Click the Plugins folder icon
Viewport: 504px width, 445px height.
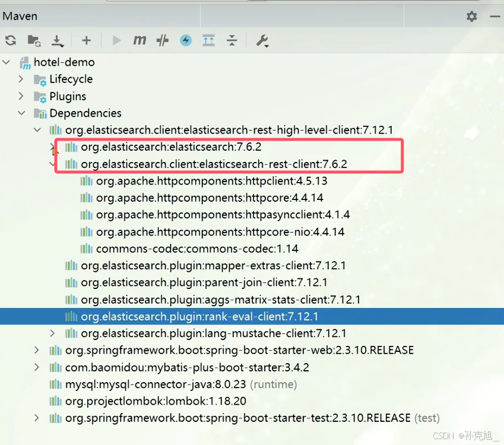[40, 97]
